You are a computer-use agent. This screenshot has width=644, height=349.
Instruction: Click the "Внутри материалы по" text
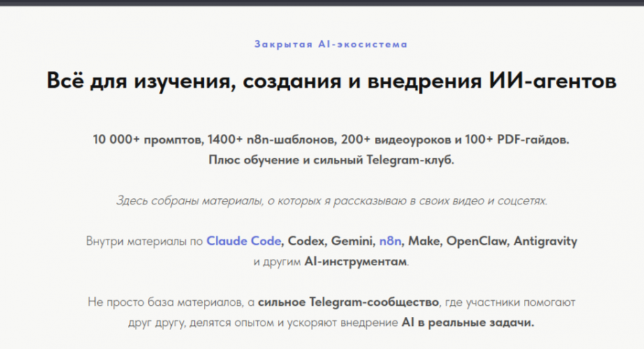144,242
